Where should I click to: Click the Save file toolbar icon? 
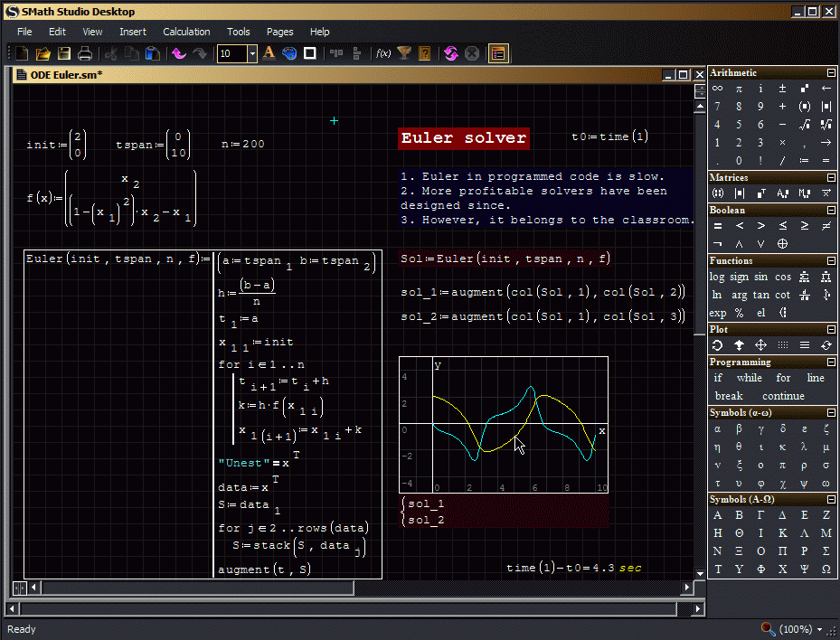[x=64, y=53]
